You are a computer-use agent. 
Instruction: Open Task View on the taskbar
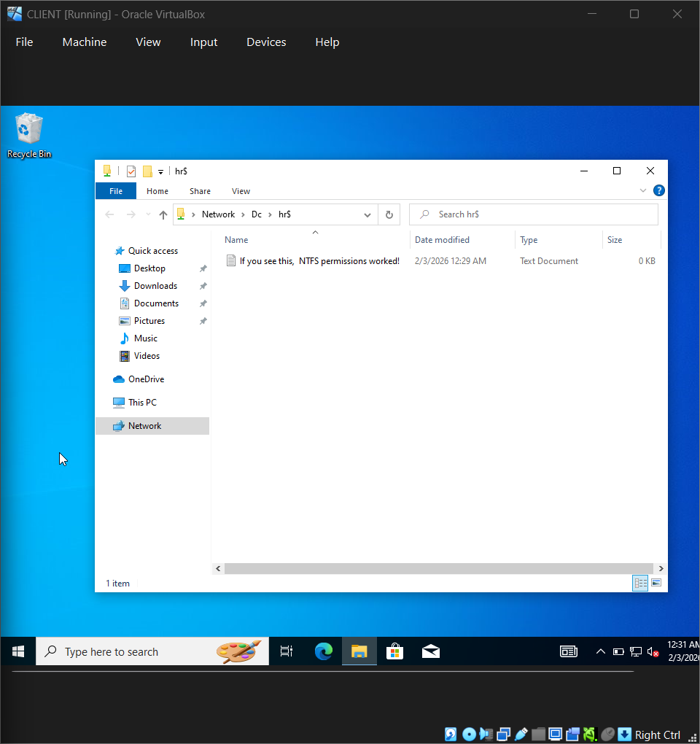(x=287, y=651)
